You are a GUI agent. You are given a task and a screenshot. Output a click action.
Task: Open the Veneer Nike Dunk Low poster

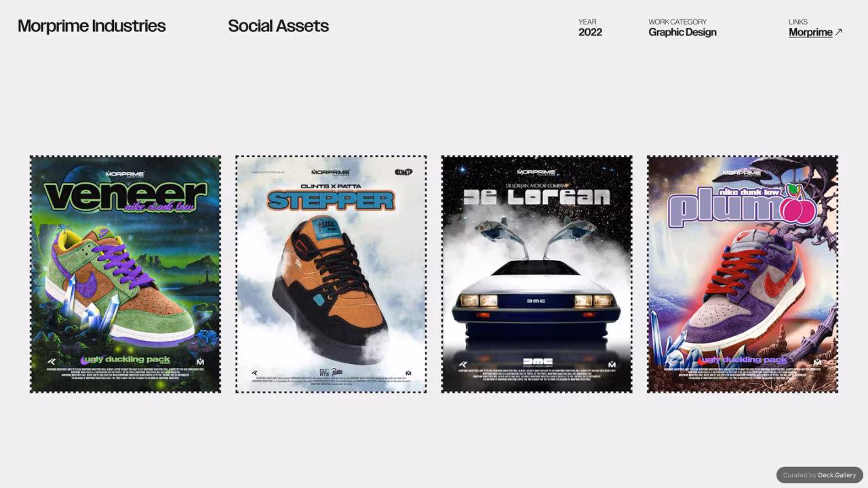click(x=125, y=274)
